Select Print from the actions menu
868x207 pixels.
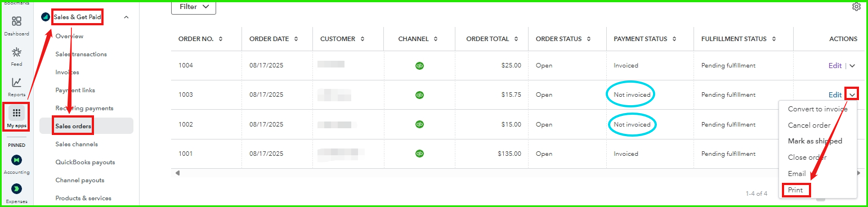(795, 190)
